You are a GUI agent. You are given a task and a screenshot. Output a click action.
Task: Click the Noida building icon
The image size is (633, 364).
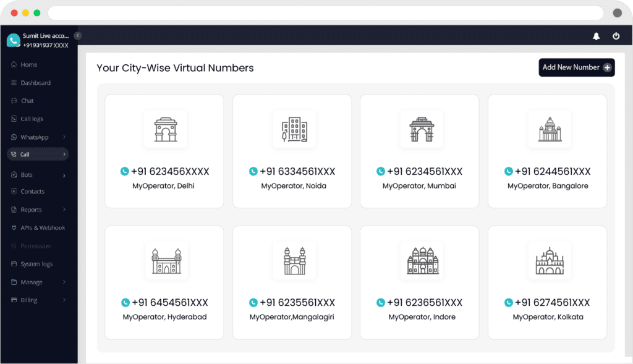(x=294, y=130)
